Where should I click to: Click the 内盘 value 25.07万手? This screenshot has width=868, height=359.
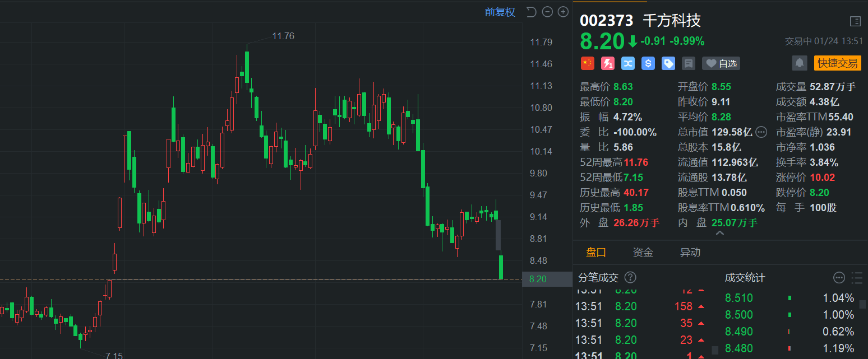pos(734,223)
